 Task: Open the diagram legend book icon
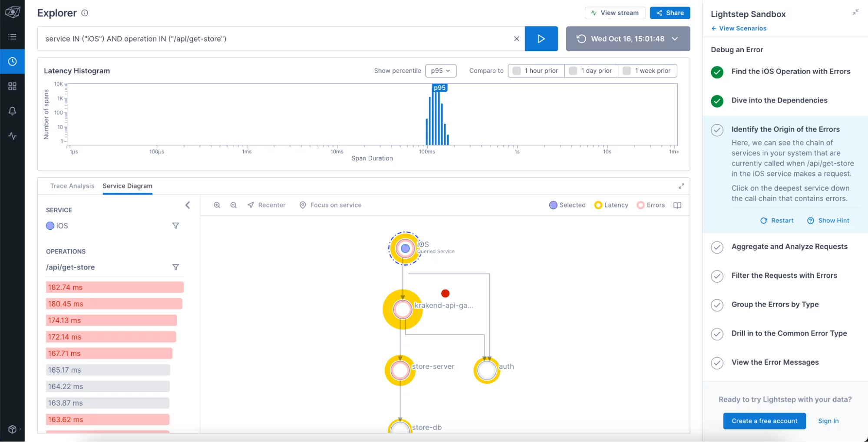click(x=677, y=205)
